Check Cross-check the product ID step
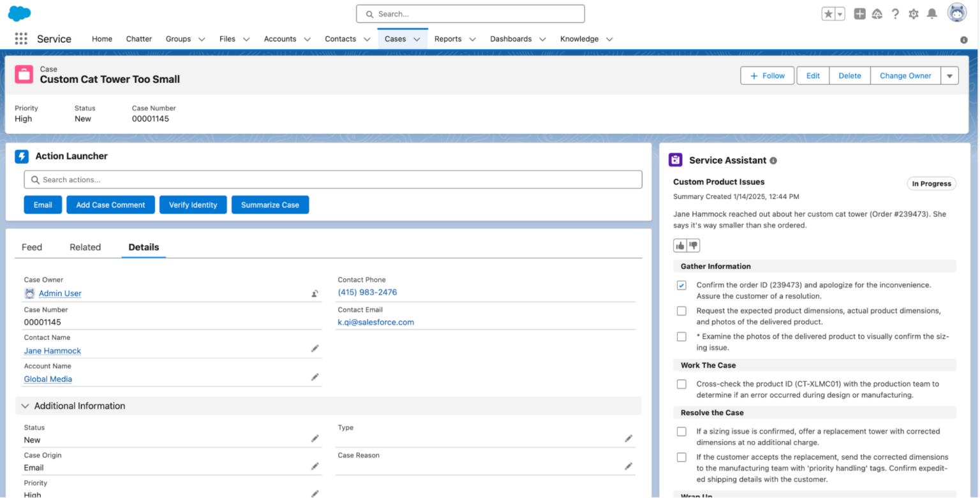The image size is (980, 498). point(681,384)
